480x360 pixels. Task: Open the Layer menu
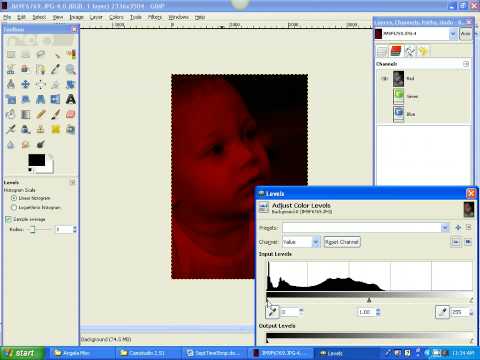point(96,17)
